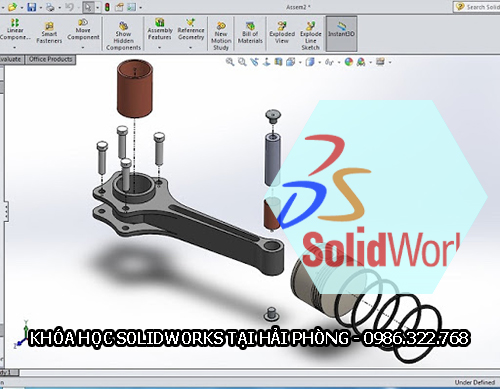Expand View Orientation dropdown arrow

click(x=300, y=62)
